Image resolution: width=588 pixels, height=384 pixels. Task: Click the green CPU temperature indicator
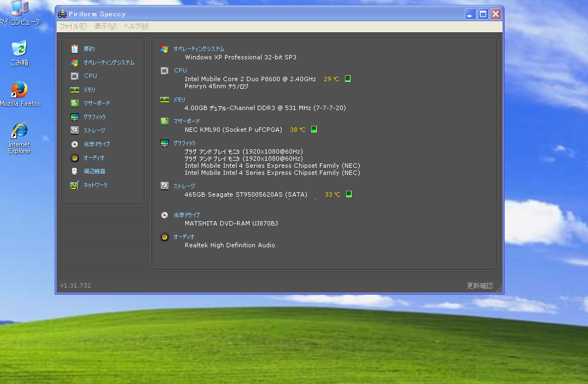(348, 78)
